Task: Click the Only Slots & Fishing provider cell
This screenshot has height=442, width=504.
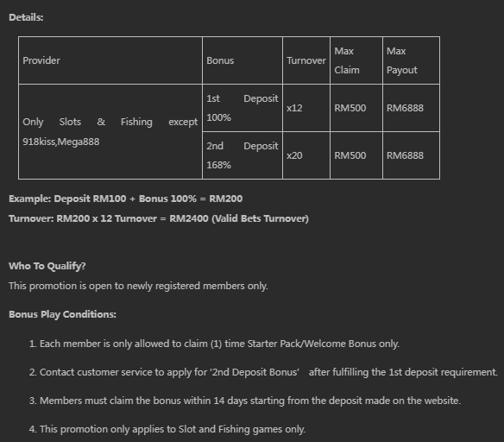Action: (110, 132)
